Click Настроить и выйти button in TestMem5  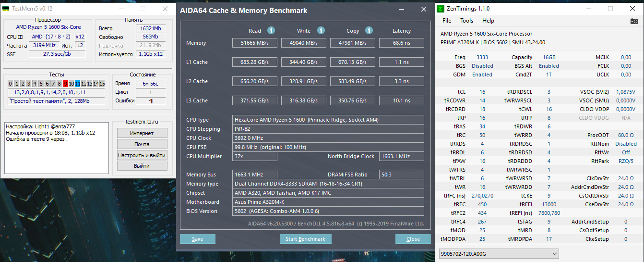tap(142, 155)
